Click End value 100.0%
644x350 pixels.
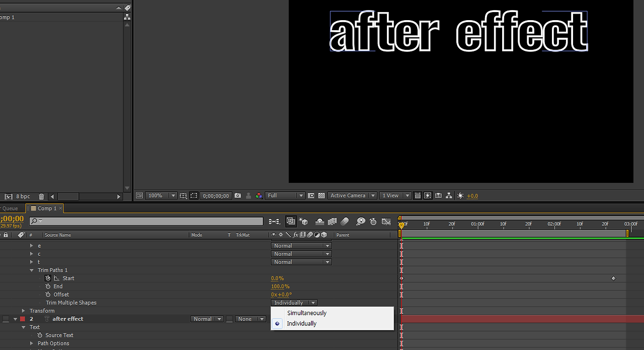[x=280, y=286]
